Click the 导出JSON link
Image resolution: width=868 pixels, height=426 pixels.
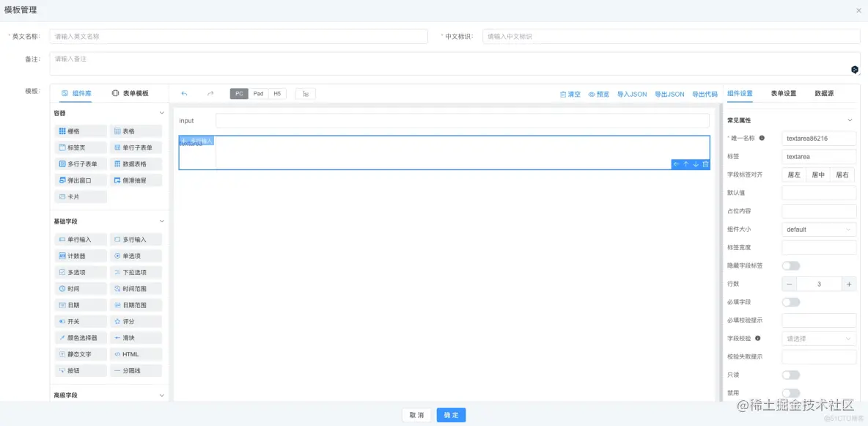click(x=669, y=94)
